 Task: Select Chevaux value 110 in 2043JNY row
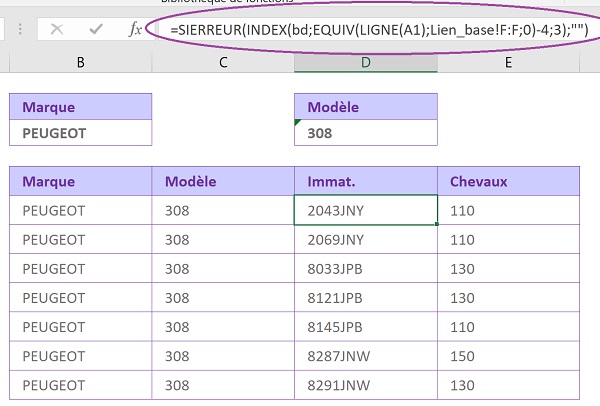[508, 210]
